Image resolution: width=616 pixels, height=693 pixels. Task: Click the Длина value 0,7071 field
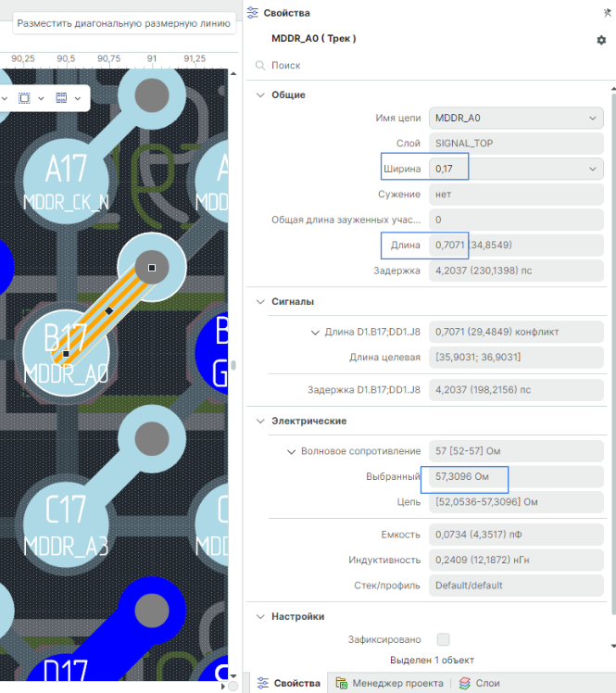[x=516, y=245]
